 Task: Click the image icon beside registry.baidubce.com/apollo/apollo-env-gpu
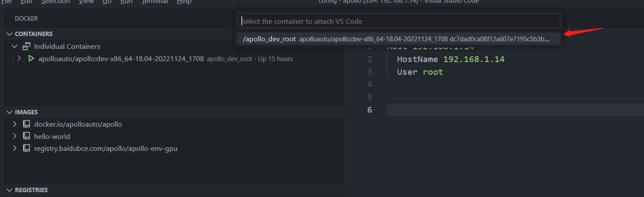click(27, 149)
